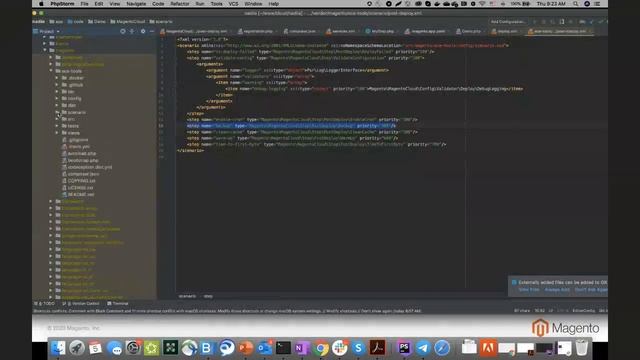This screenshot has height=360, width=640.
Task: Open Slack from the Dock
Action: coord(340,348)
